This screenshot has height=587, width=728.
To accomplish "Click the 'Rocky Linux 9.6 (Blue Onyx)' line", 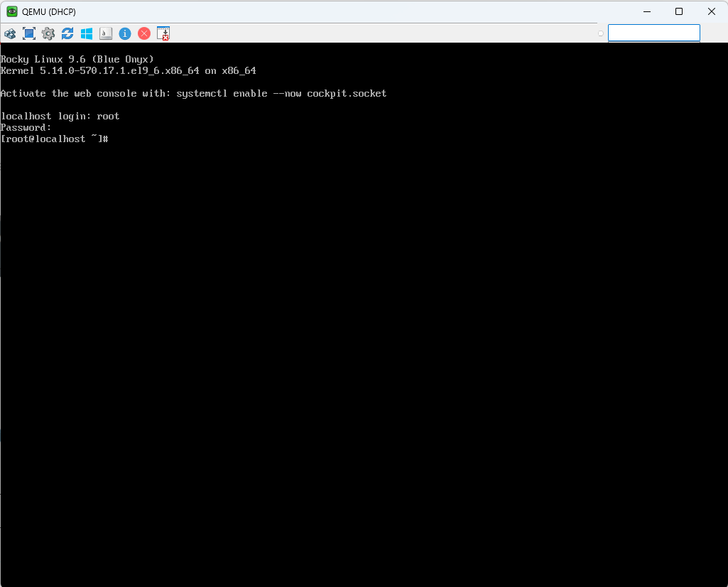I will [77, 60].
